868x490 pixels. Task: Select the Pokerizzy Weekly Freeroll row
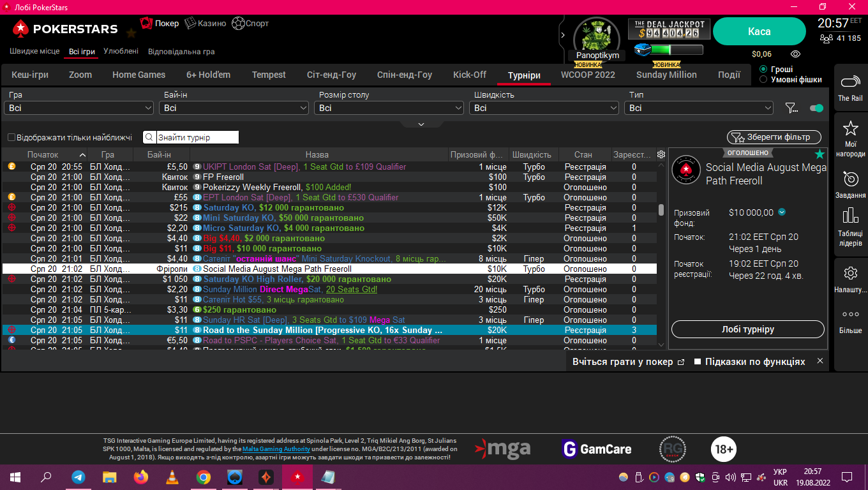tap(329, 187)
